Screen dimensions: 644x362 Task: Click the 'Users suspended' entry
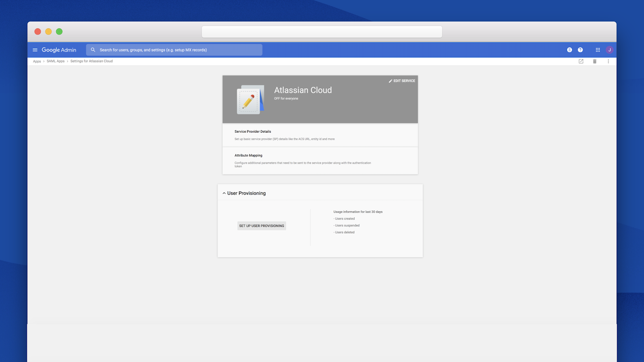click(347, 226)
